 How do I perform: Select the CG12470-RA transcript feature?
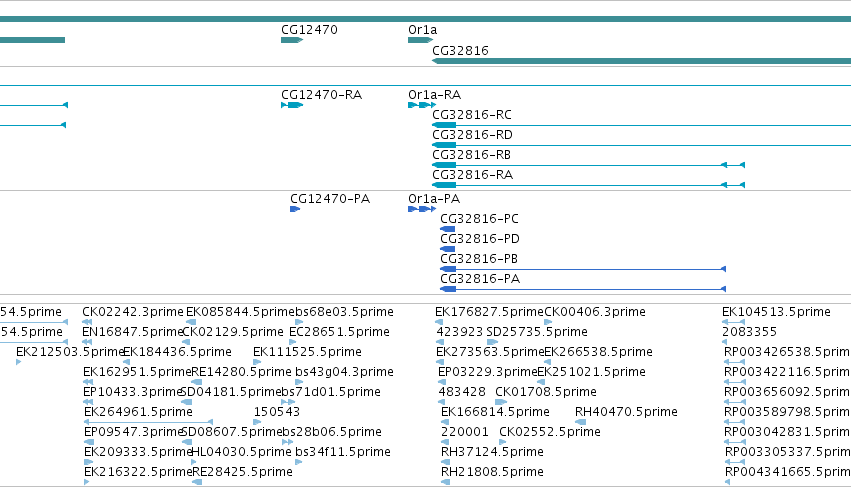[292, 105]
